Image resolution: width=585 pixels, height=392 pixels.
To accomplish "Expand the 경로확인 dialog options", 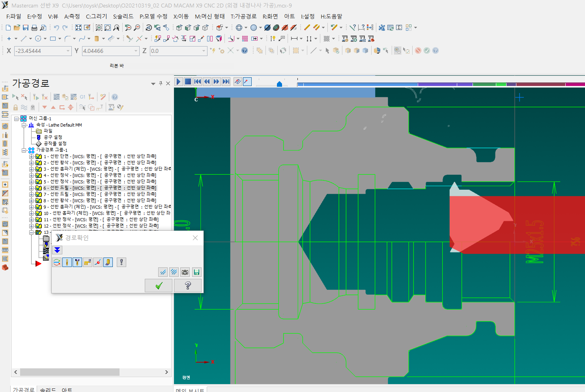I will [x=57, y=250].
